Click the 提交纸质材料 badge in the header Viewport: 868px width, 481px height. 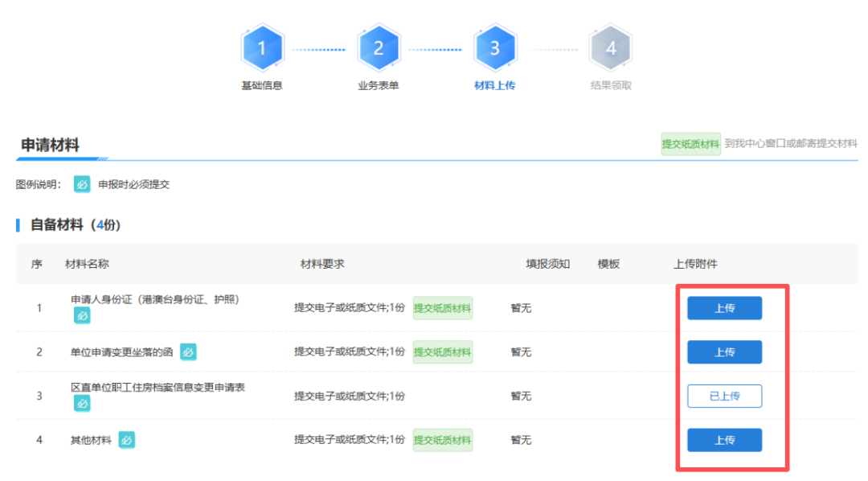[x=690, y=144]
